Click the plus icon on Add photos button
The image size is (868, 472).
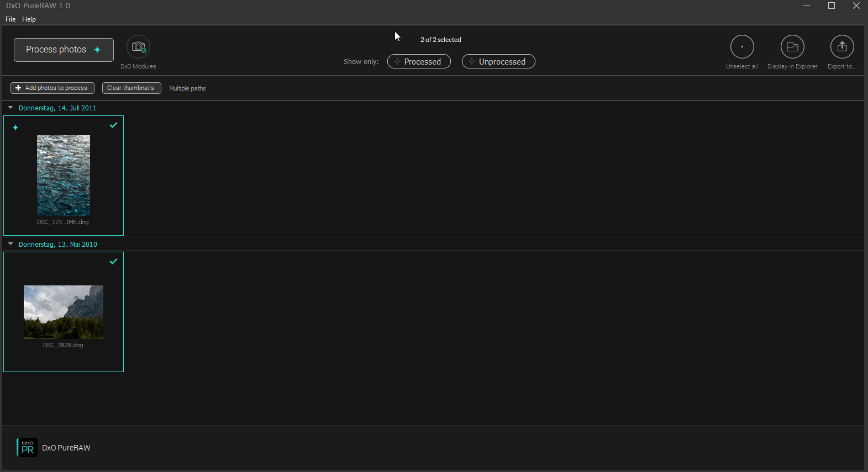pyautogui.click(x=18, y=88)
